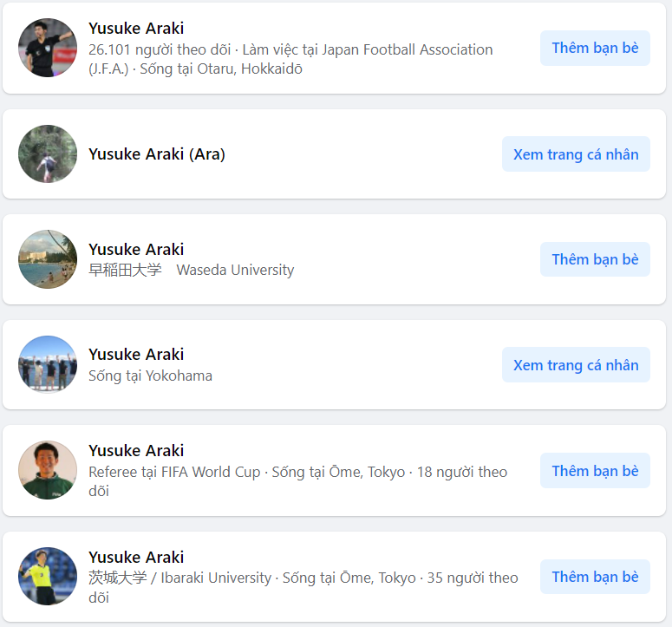Click the beach avatar of the Waseda University profile
This screenshot has width=672, height=627.
[x=48, y=259]
